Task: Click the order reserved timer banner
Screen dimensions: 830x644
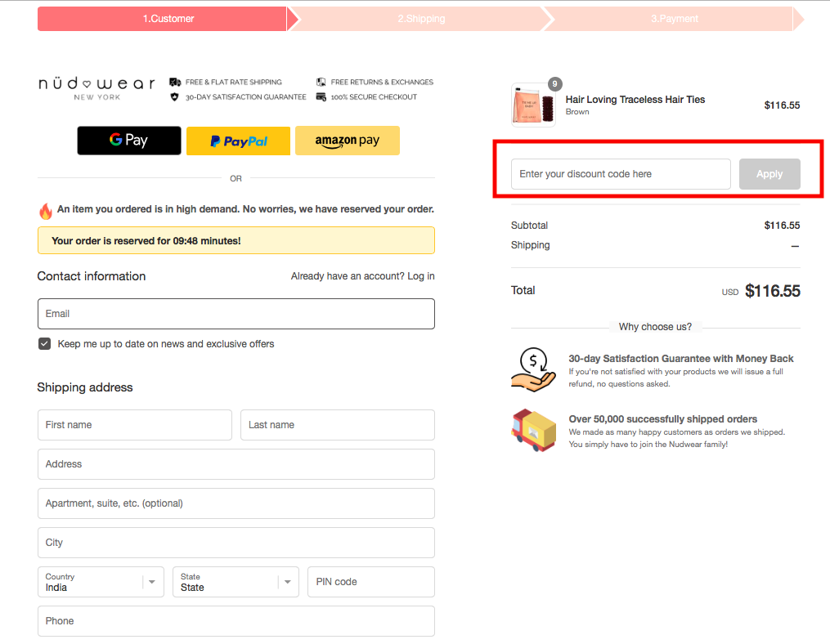Action: coord(236,241)
